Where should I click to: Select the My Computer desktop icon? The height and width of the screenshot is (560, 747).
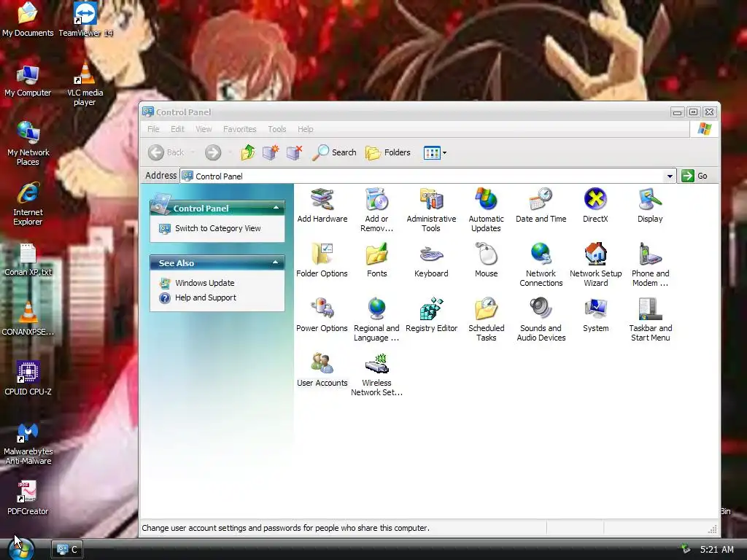[x=28, y=82]
